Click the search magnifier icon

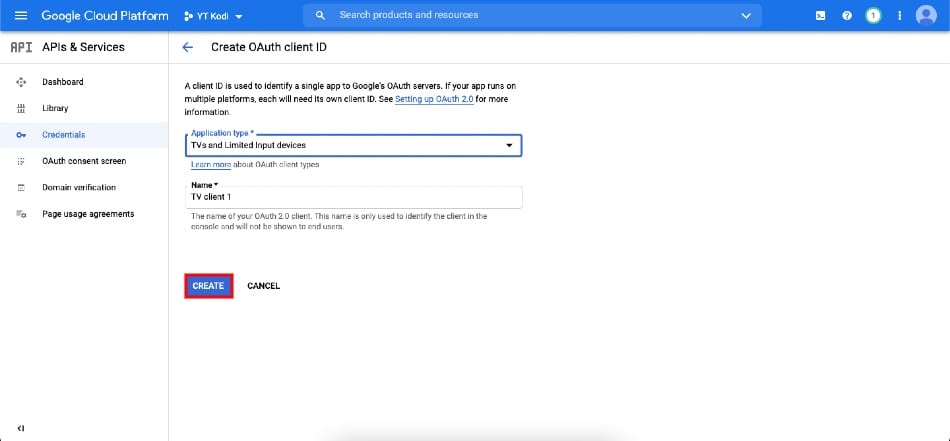(x=321, y=15)
